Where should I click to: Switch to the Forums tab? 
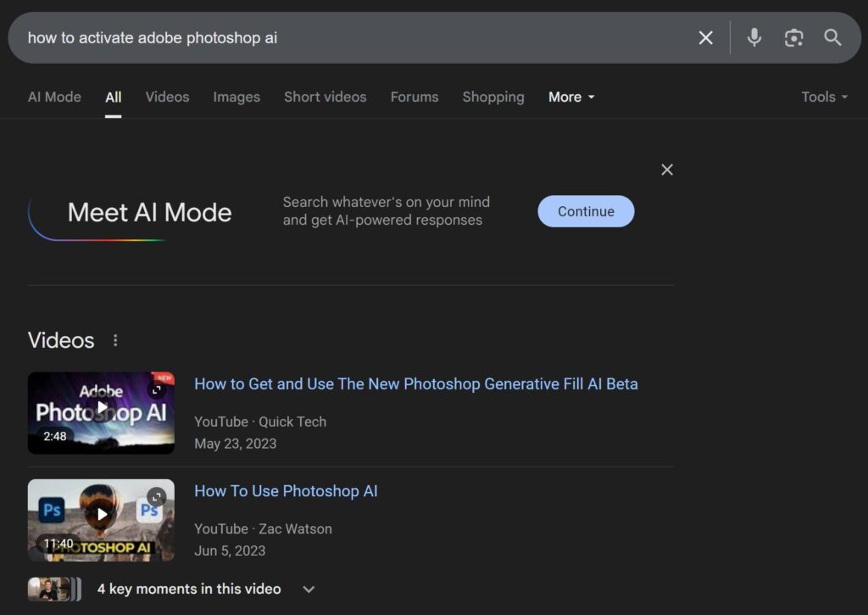pyautogui.click(x=414, y=97)
